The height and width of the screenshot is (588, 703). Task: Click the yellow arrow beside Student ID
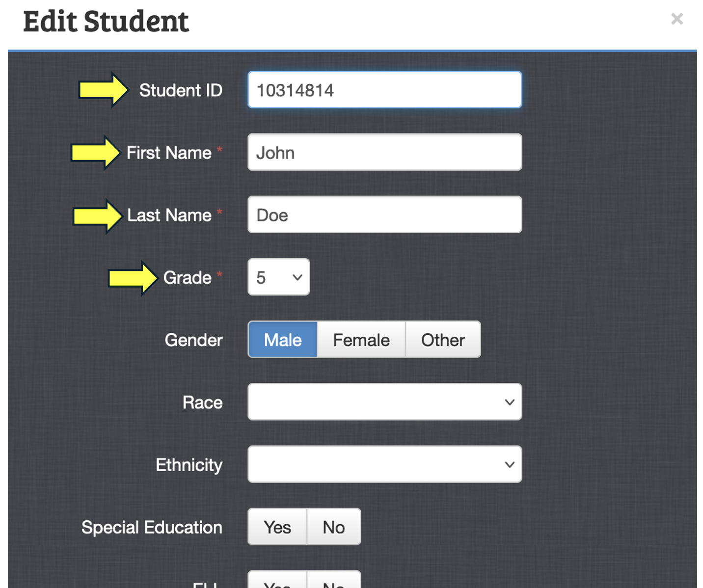[x=104, y=90]
